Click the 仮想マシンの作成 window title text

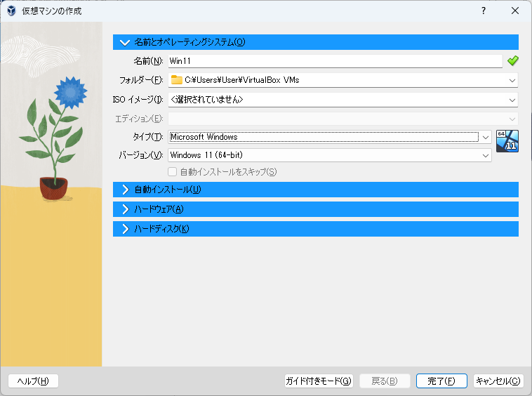pyautogui.click(x=51, y=11)
